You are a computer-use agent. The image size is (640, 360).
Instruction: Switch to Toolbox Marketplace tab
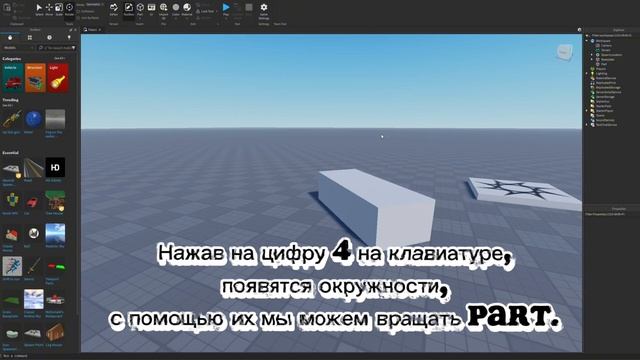[x=10, y=38]
